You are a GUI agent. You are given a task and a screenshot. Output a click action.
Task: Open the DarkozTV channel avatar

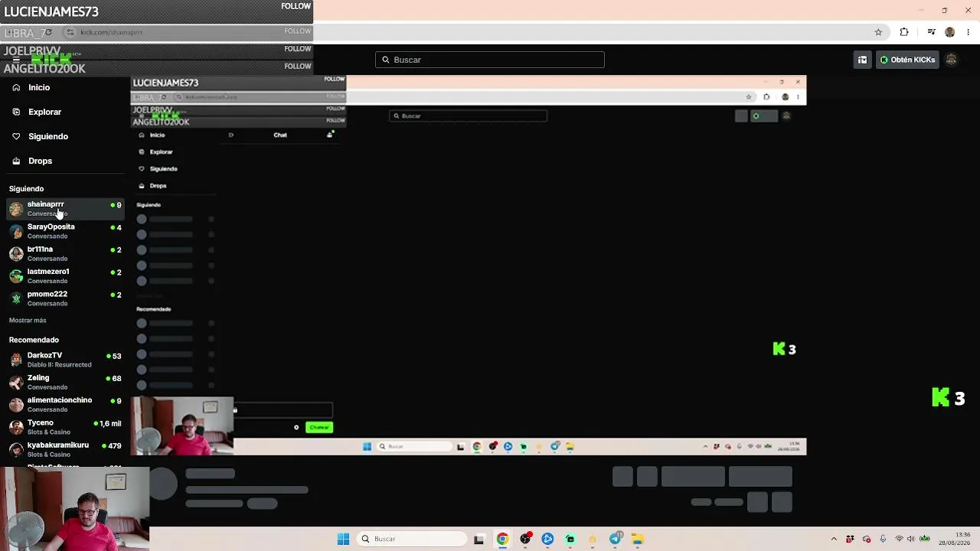pyautogui.click(x=16, y=360)
